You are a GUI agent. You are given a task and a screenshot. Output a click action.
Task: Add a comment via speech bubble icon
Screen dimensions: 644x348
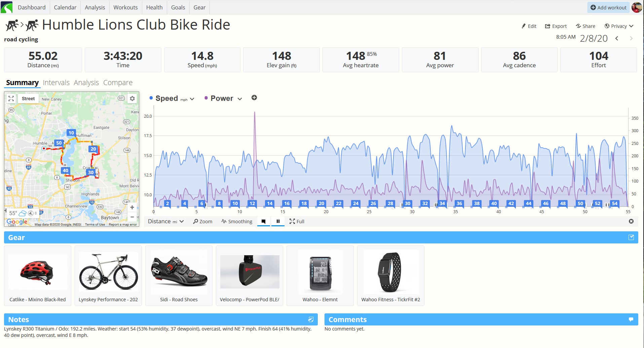pos(631,319)
